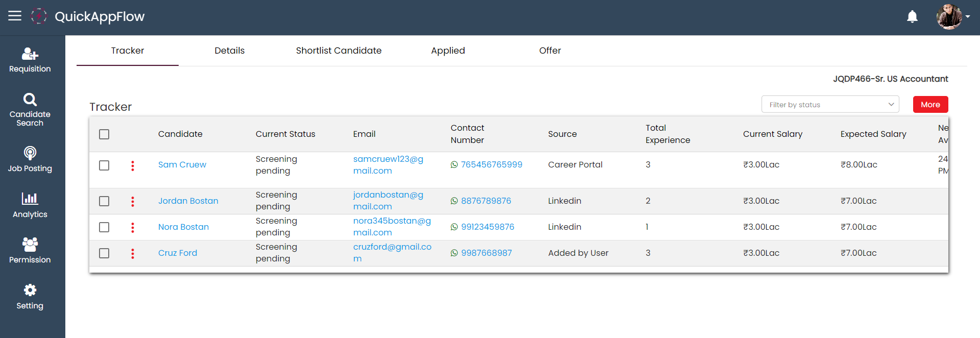
Task: Check the Cruz Ford row checkbox
Action: tap(104, 253)
